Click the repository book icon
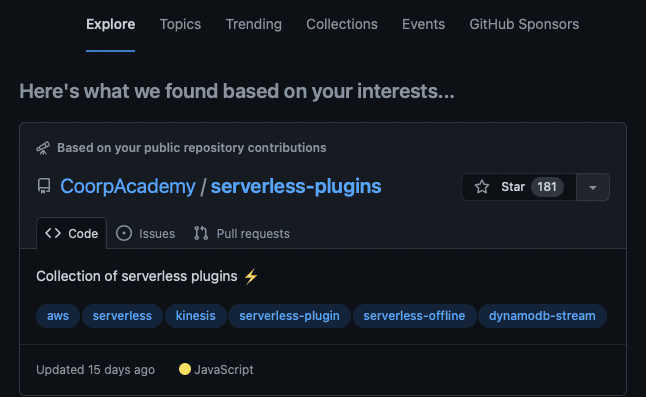 coord(44,186)
